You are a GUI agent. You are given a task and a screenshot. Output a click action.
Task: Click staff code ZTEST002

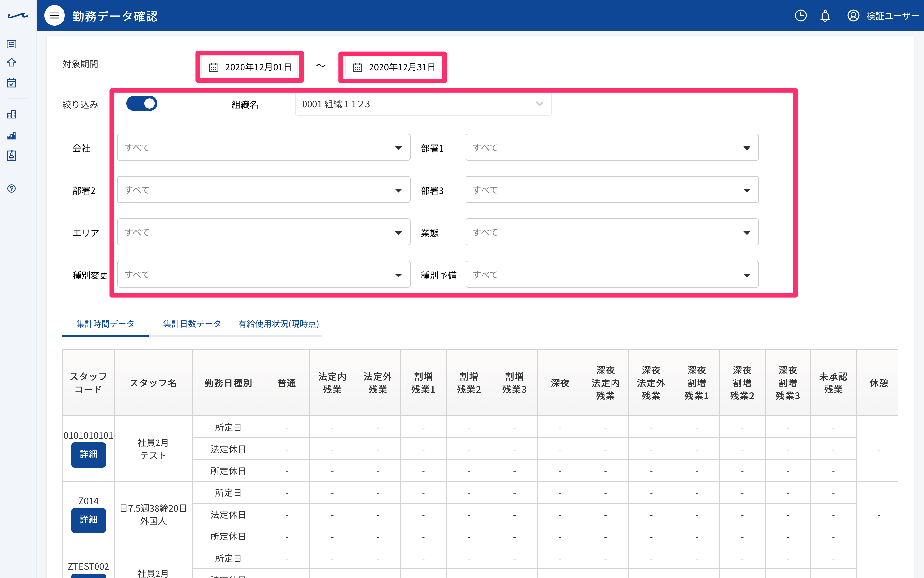tap(89, 566)
